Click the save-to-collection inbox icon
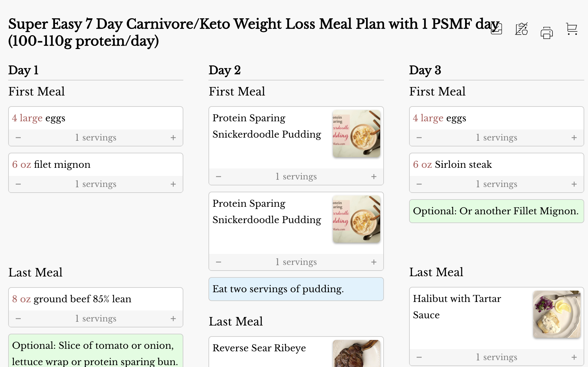This screenshot has width=588, height=367. point(496,29)
